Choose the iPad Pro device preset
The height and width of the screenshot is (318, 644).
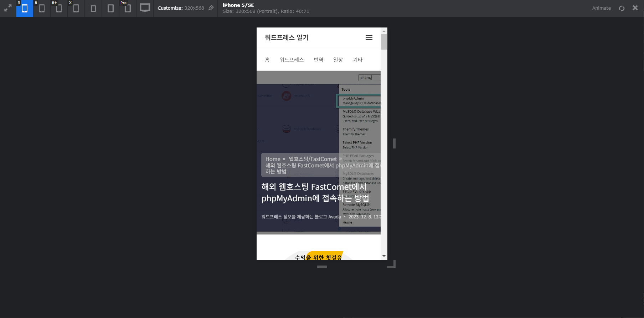click(x=128, y=8)
